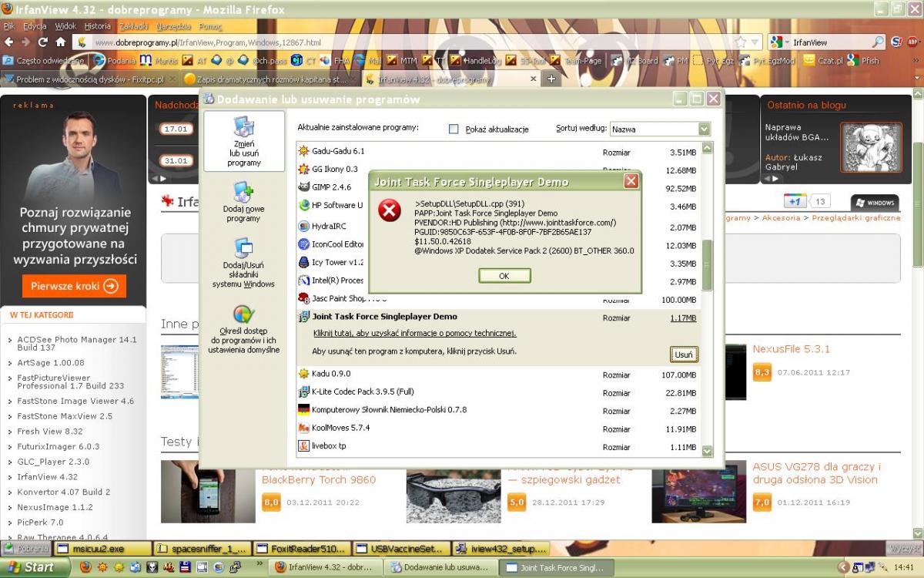Open the Podania bookmark

point(114,60)
